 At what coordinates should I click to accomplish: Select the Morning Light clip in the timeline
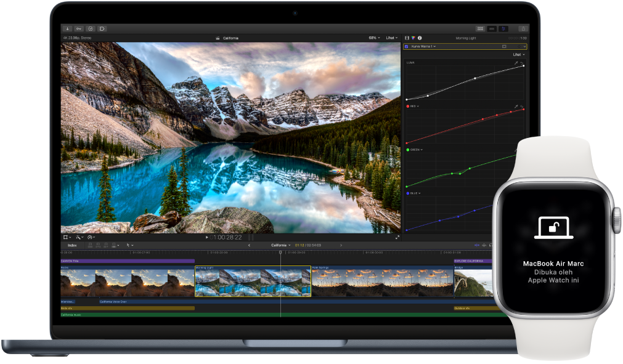tap(253, 280)
